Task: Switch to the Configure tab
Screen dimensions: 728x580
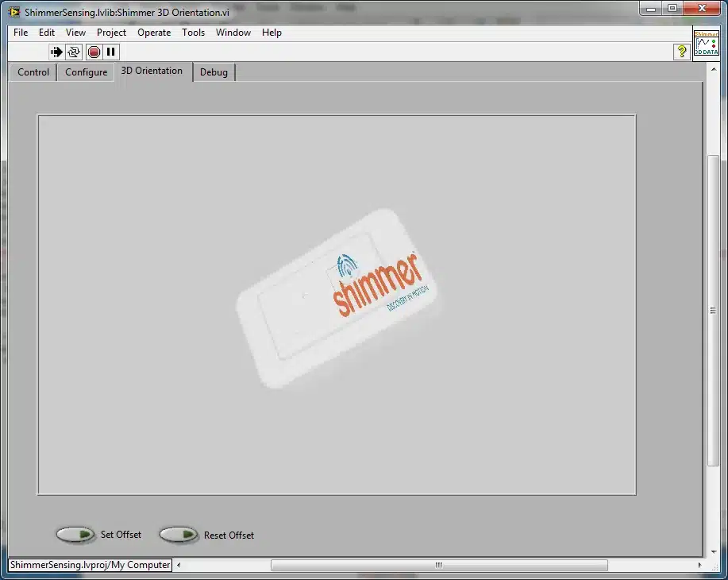Action: tap(87, 72)
